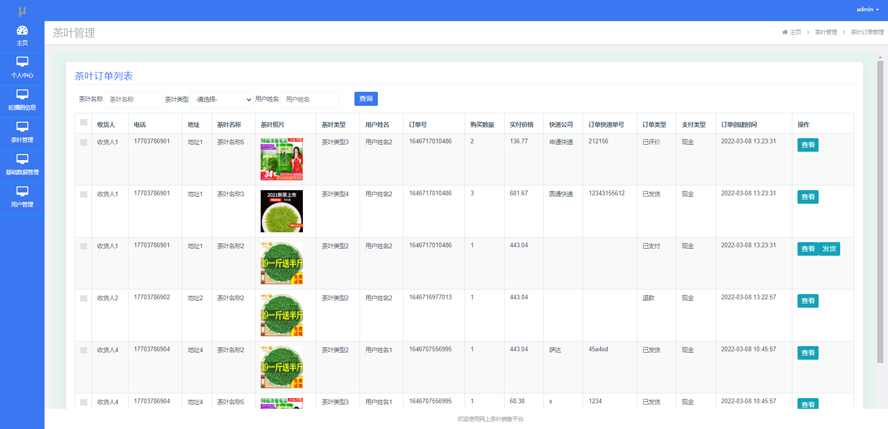888x429 pixels.
Task: View the order shipped by 圆通快递
Action: click(808, 197)
